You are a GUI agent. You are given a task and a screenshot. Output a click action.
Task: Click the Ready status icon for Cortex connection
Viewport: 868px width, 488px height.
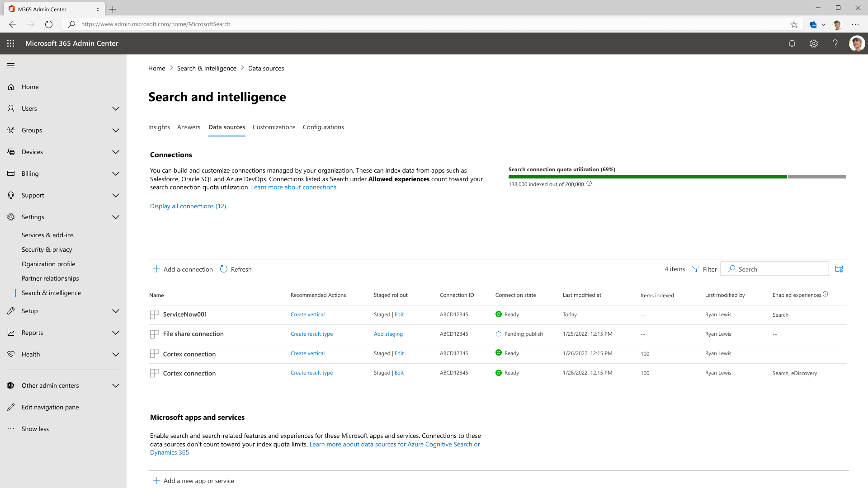click(498, 353)
